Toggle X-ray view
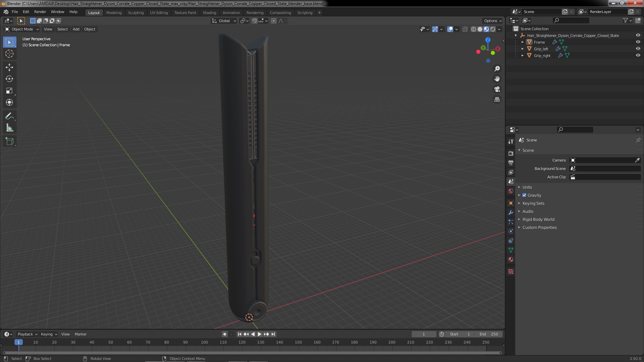The image size is (644, 362). [465, 29]
